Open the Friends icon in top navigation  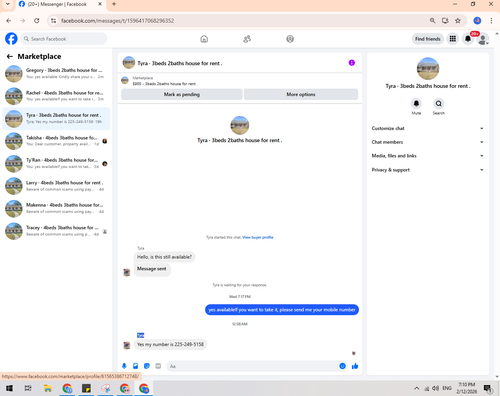247,39
